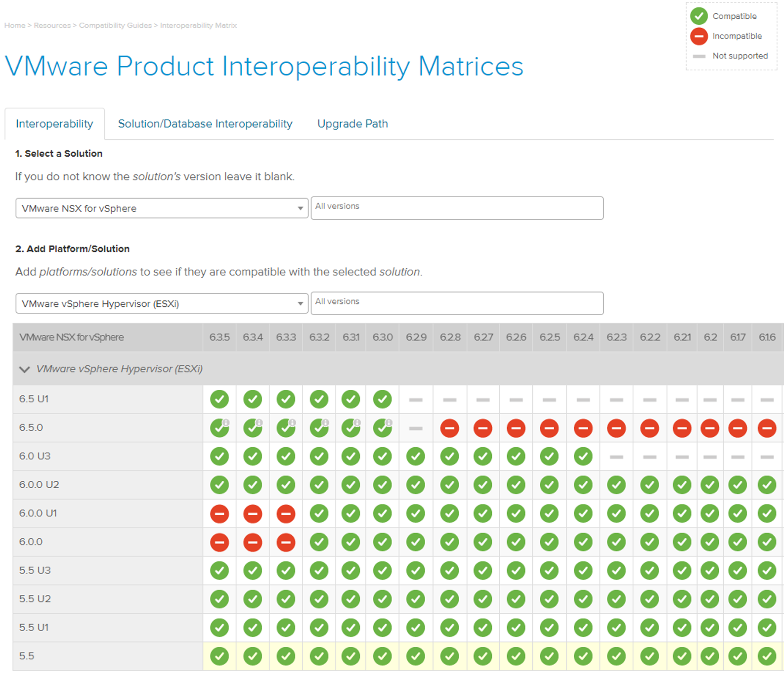Viewport: 784px width, 674px height.
Task: Click compatible icon for 5.5 U3 and 6.2.9
Action: tap(416, 571)
